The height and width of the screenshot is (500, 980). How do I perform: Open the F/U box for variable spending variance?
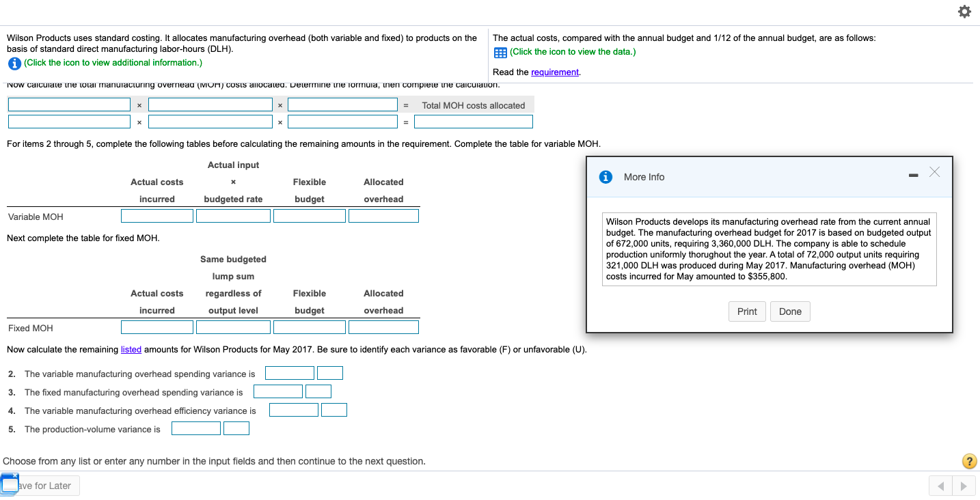click(x=330, y=373)
